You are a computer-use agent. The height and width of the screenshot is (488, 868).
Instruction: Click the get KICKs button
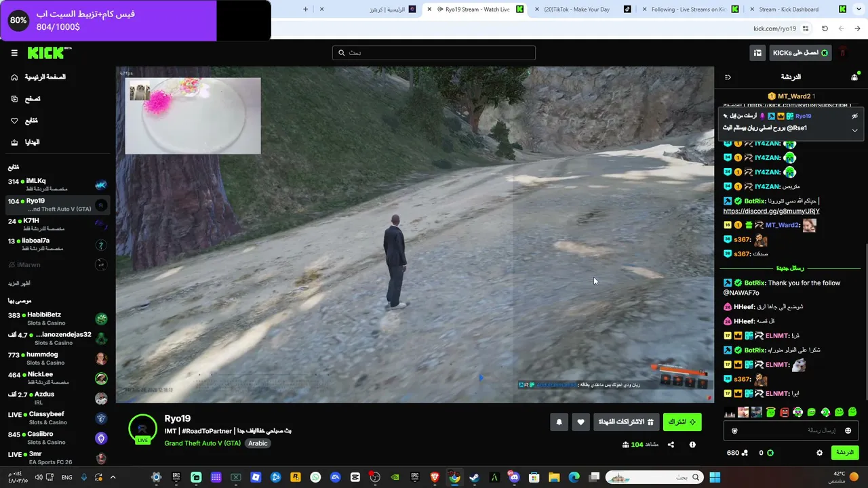800,53
